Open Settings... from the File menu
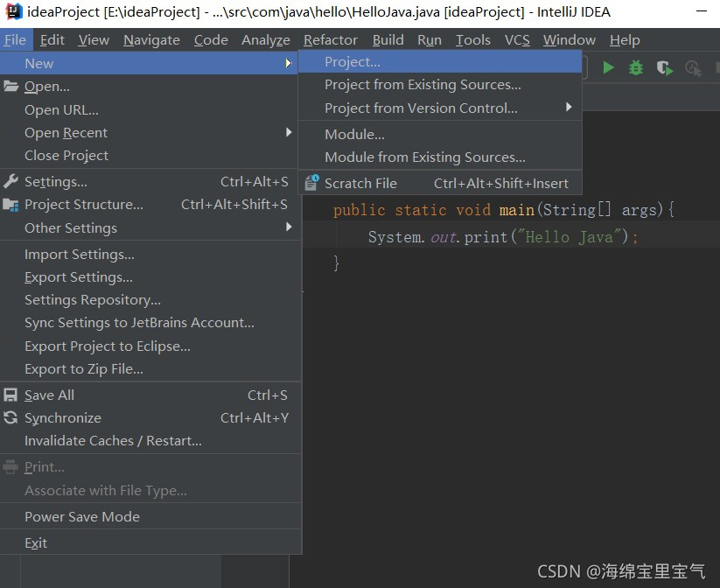 point(150,181)
